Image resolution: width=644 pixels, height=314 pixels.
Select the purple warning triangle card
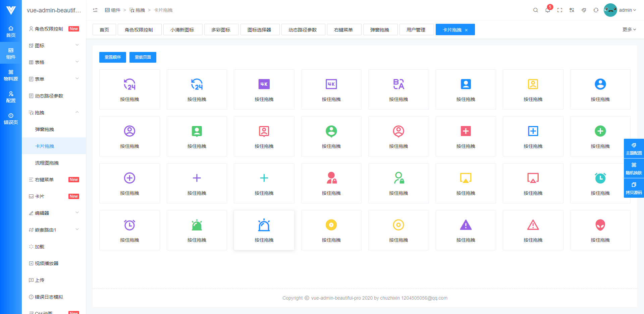click(466, 230)
